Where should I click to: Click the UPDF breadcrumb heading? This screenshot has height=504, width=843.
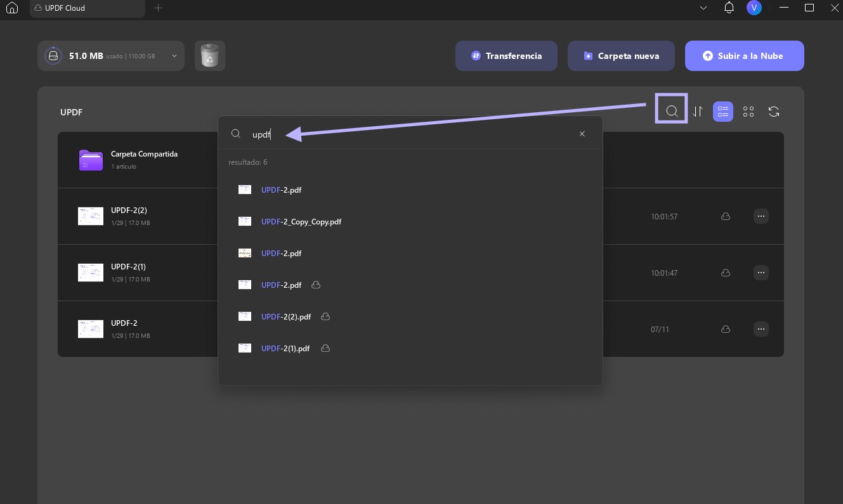[71, 112]
